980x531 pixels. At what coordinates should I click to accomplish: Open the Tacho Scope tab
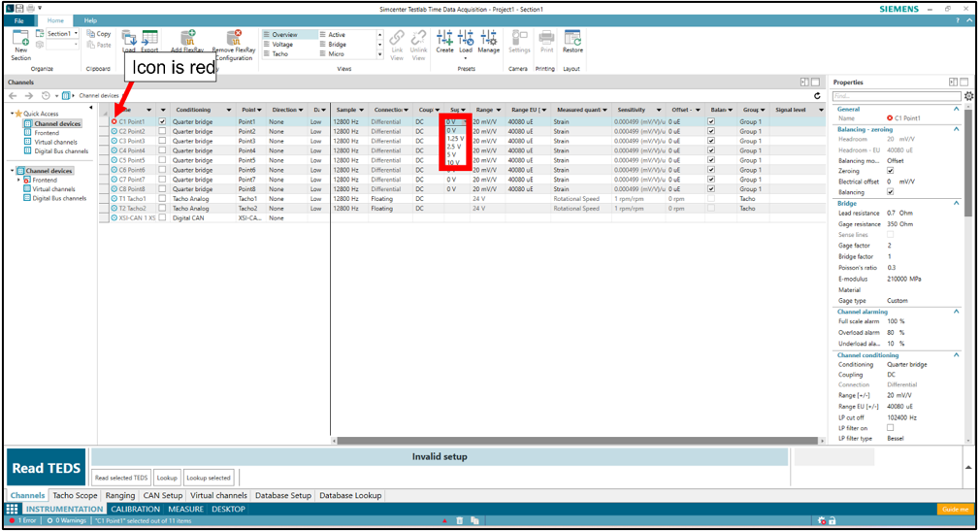point(75,495)
